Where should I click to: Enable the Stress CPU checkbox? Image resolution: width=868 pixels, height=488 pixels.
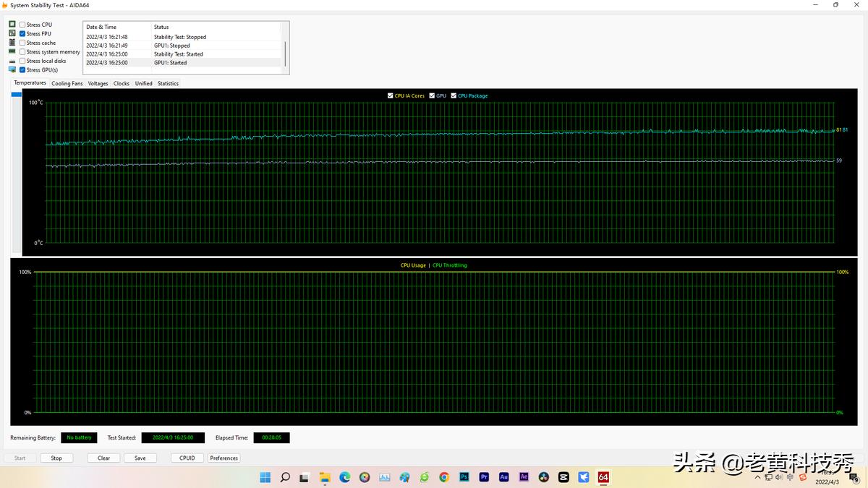click(22, 25)
